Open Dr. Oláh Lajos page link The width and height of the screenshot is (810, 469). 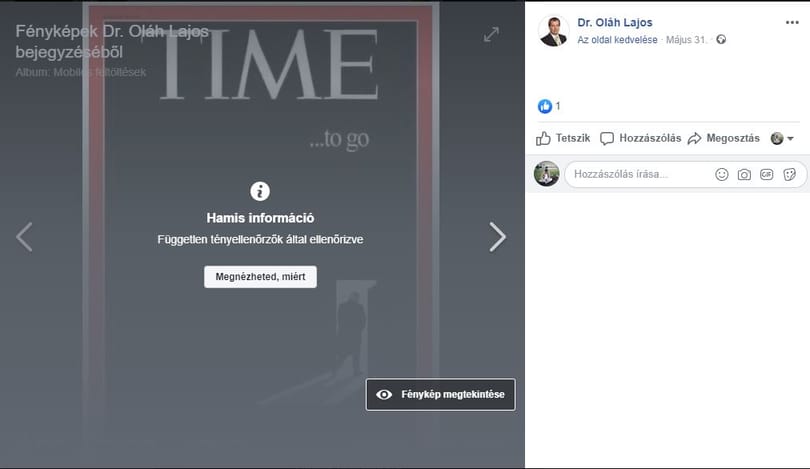[x=615, y=23]
